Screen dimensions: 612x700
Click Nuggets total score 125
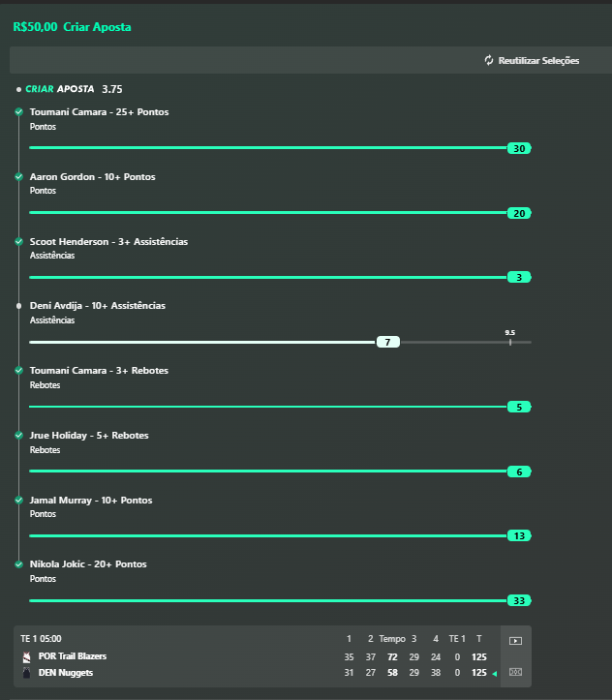click(479, 673)
